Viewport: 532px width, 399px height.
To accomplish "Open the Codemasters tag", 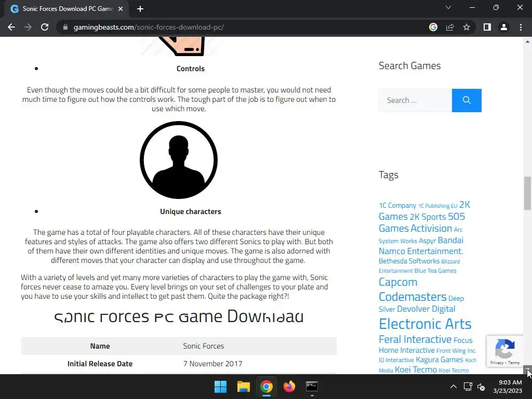I will 413,297.
